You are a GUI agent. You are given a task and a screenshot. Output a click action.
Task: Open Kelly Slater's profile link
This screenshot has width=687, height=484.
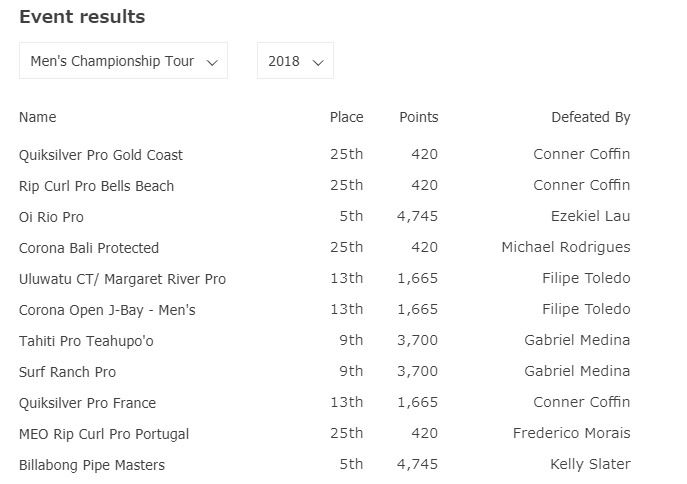click(x=590, y=464)
